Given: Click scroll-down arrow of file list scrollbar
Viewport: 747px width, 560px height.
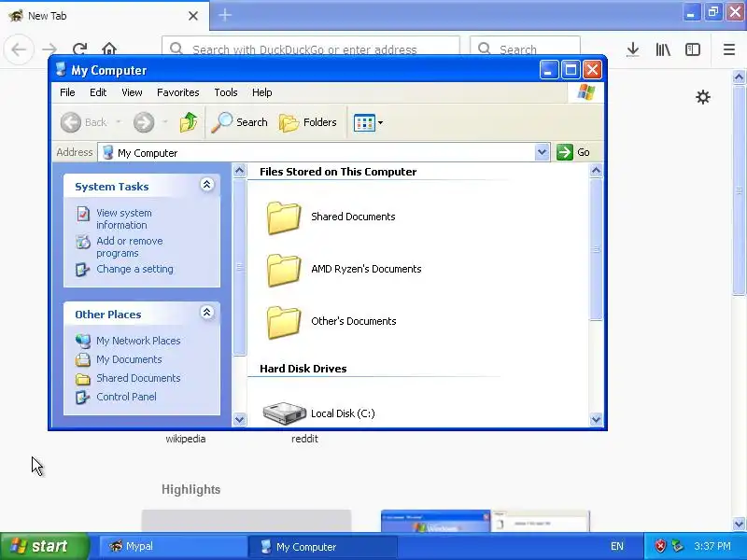Looking at the screenshot, I should pos(596,419).
